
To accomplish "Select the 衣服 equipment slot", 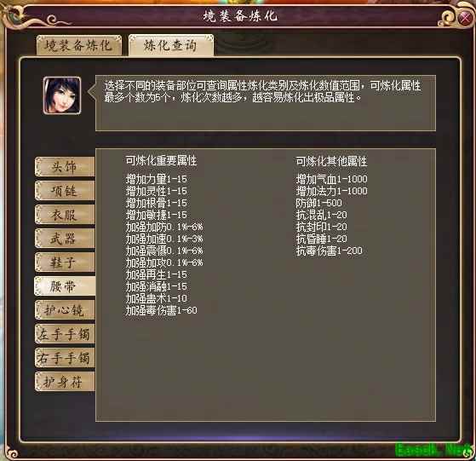I will pos(65,215).
